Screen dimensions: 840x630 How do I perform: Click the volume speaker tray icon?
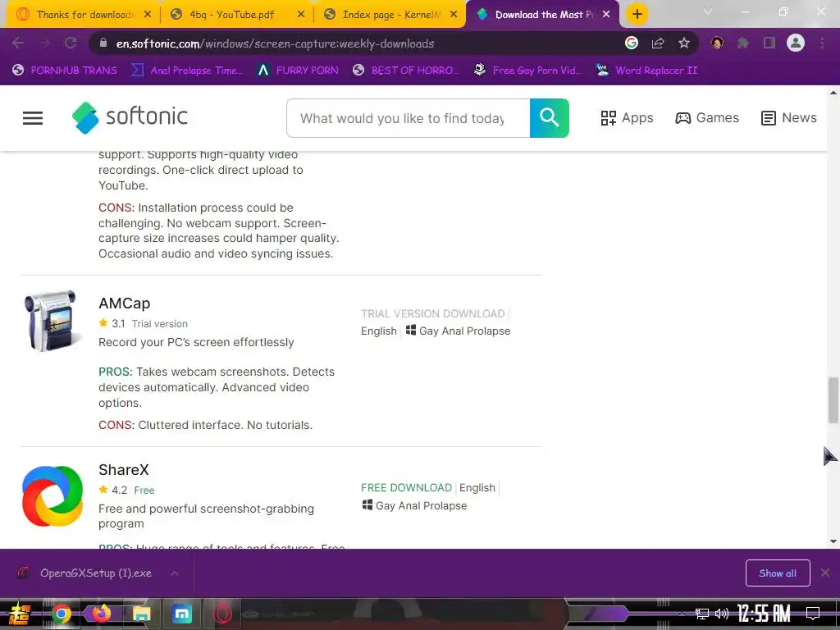tap(722, 614)
